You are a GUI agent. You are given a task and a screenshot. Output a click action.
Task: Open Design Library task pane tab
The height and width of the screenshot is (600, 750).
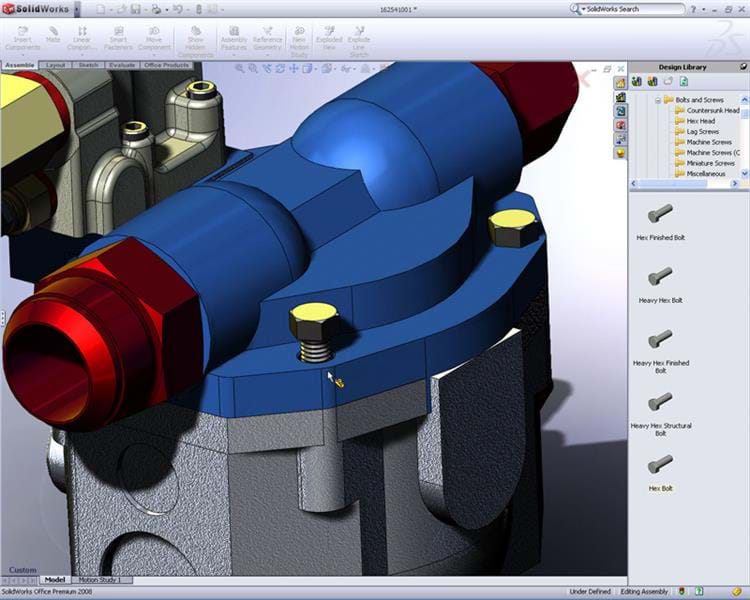point(620,97)
